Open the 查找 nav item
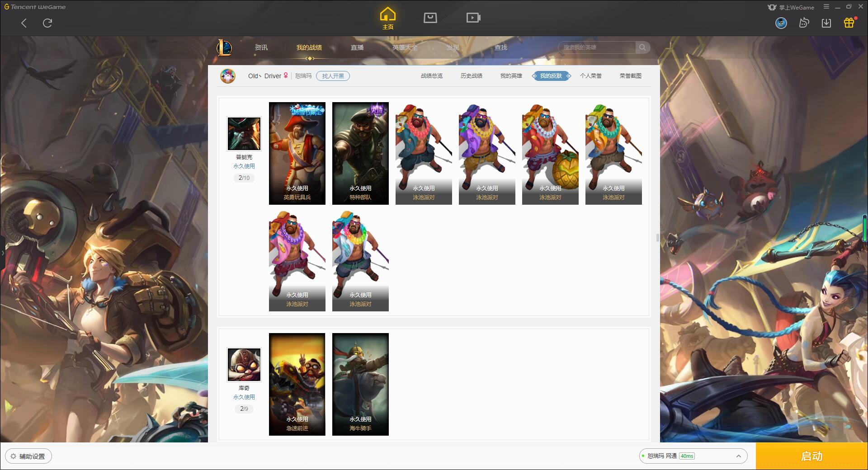The image size is (868, 470). (x=501, y=47)
